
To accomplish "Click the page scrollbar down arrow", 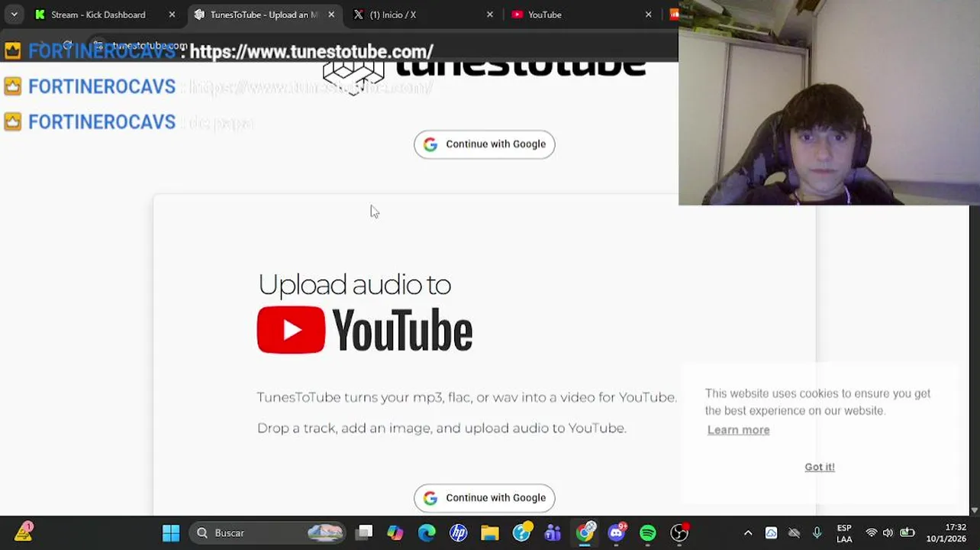I will tap(974, 510).
